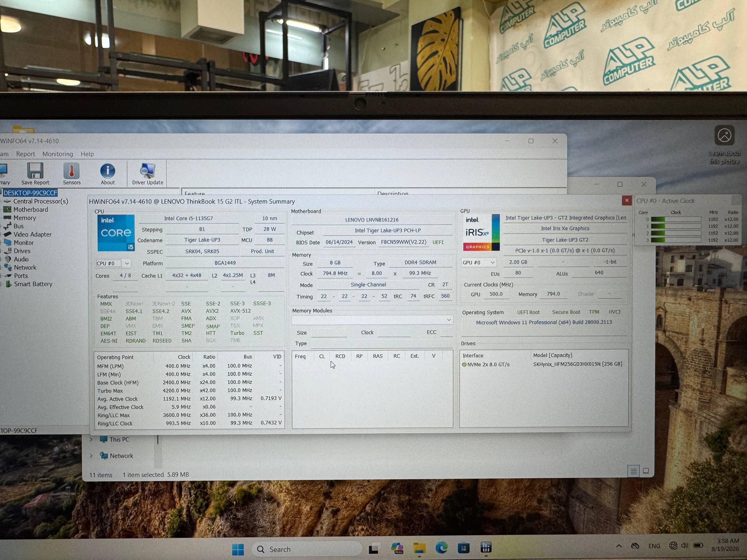This screenshot has height=560, width=747.
Task: Click the Save Report floppy disk icon
Action: [x=35, y=170]
